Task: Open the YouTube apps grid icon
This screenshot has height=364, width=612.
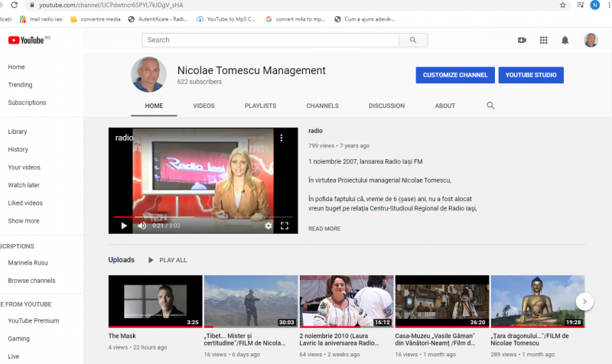Action: (543, 41)
